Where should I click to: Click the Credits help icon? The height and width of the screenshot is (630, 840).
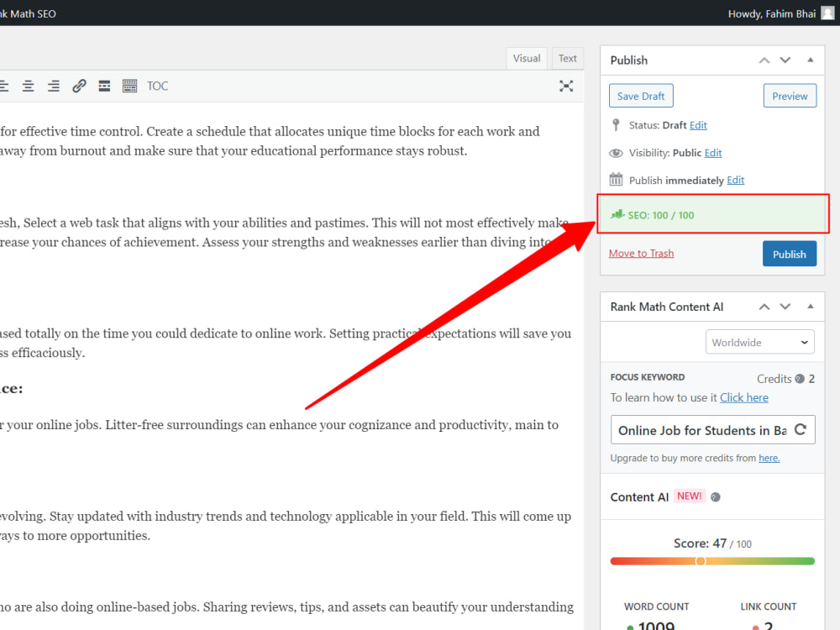(800, 379)
